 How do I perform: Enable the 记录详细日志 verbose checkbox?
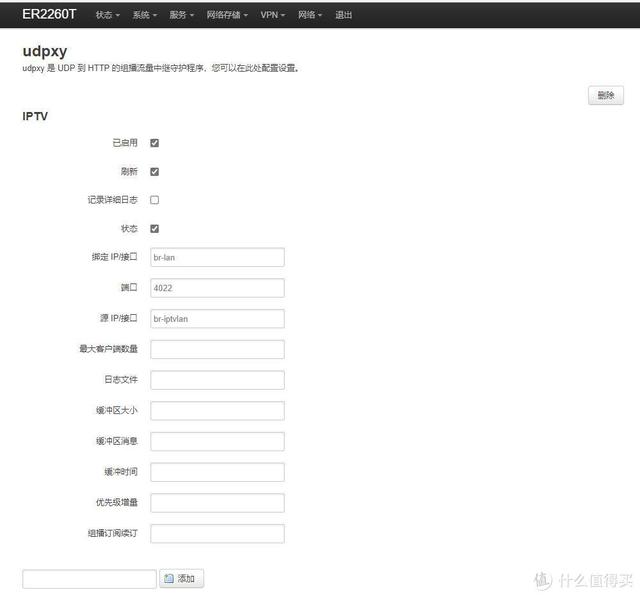click(x=154, y=200)
